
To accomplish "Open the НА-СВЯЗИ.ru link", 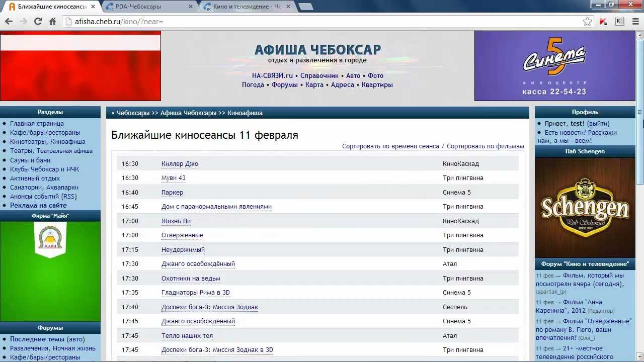I will pyautogui.click(x=272, y=76).
